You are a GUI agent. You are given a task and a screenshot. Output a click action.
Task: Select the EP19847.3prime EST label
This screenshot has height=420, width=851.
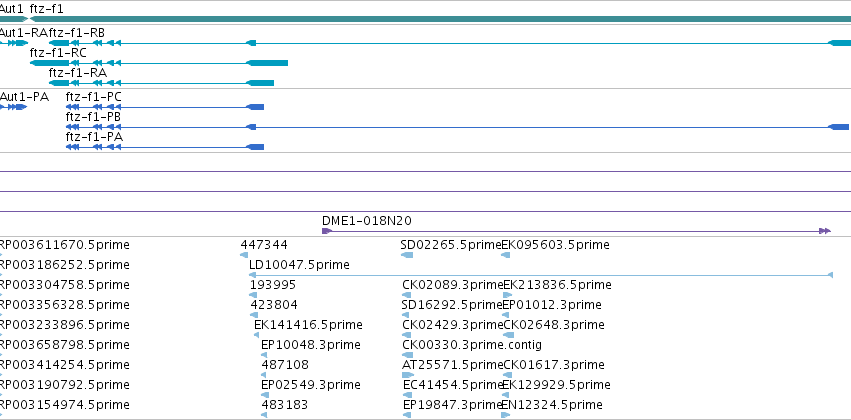tap(453, 404)
